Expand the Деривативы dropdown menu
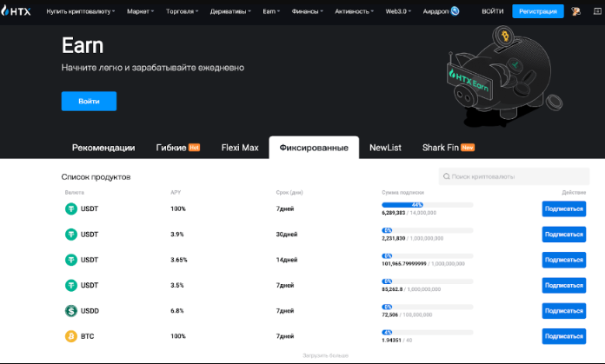This screenshot has height=364, width=605. (230, 11)
